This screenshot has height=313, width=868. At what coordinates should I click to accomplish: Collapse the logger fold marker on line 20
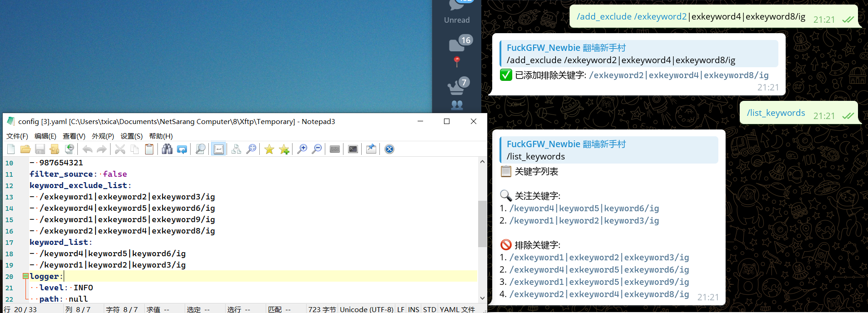[x=25, y=276]
